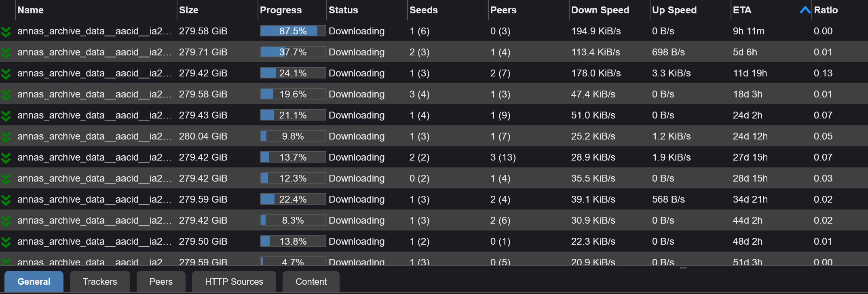Click the green arrow icon on the 37.7% torrent
The height and width of the screenshot is (294, 868).
pyautogui.click(x=6, y=53)
